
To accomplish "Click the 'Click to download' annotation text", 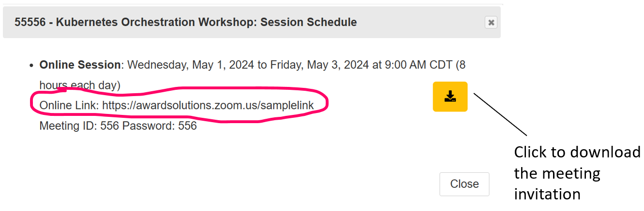I will pyautogui.click(x=577, y=153).
